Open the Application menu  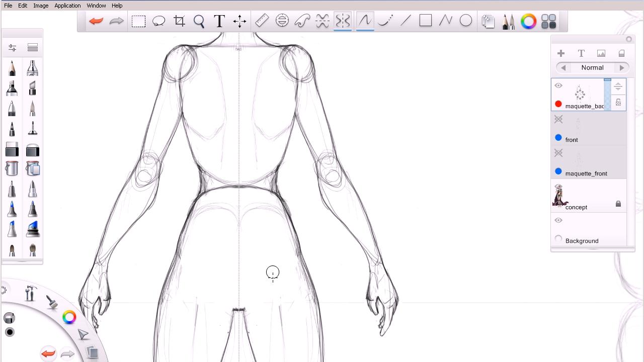(x=67, y=6)
